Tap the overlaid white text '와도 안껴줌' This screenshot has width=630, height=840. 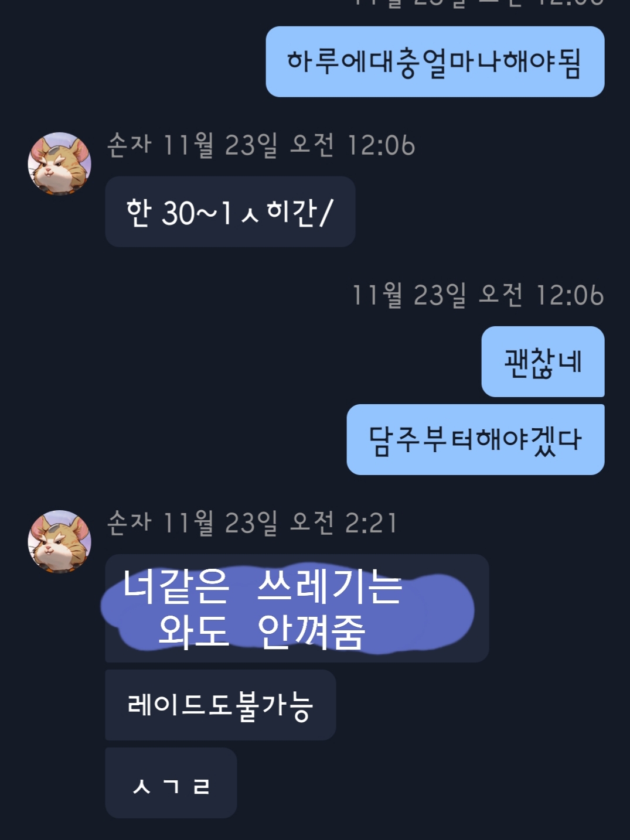click(262, 631)
